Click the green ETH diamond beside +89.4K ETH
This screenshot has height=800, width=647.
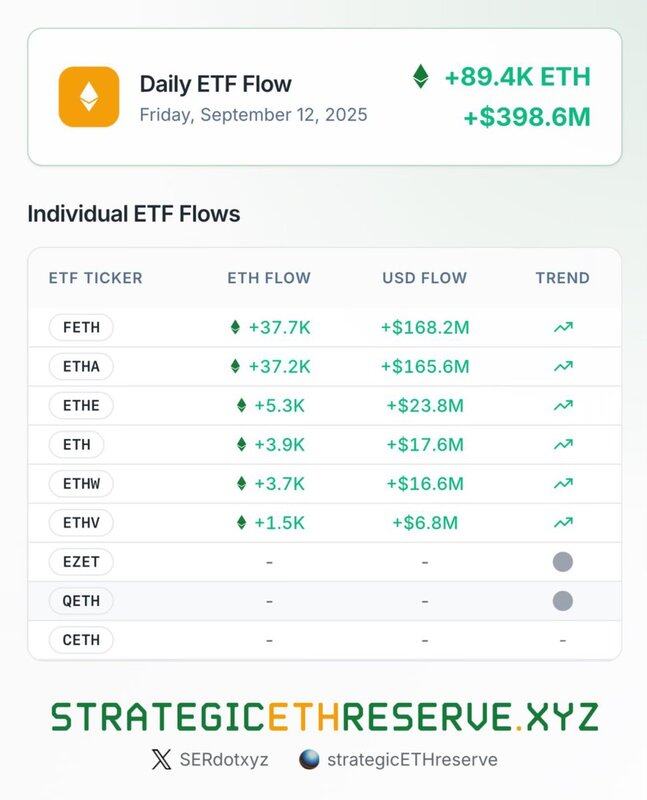[x=420, y=76]
